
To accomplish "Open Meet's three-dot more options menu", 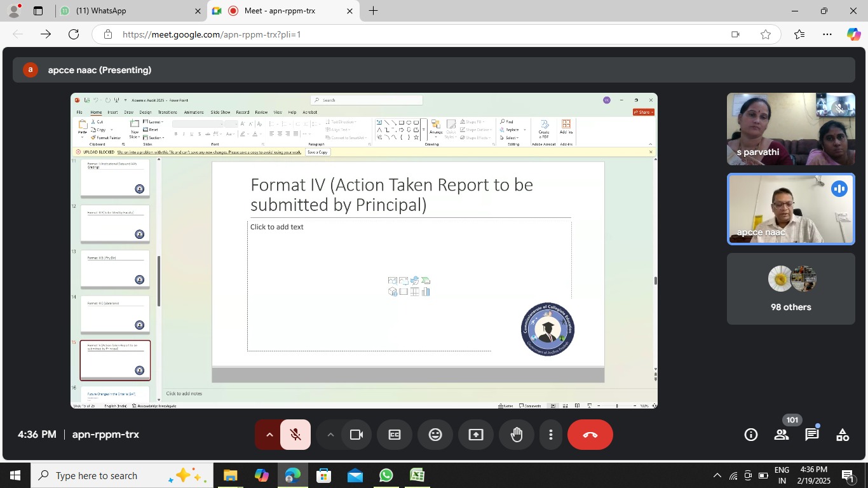I will coord(551,435).
